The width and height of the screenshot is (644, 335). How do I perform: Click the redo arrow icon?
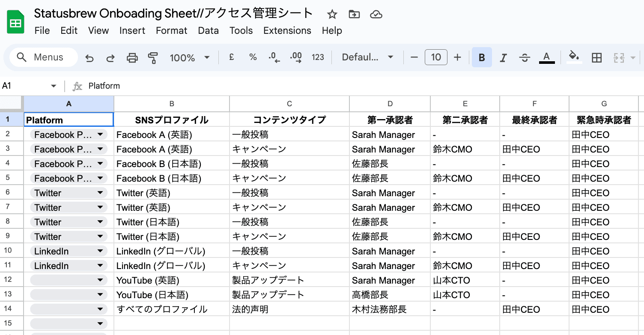pyautogui.click(x=110, y=57)
